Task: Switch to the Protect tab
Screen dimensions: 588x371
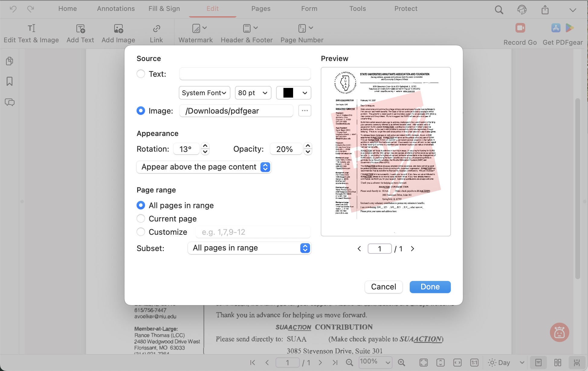Action: pos(405,8)
